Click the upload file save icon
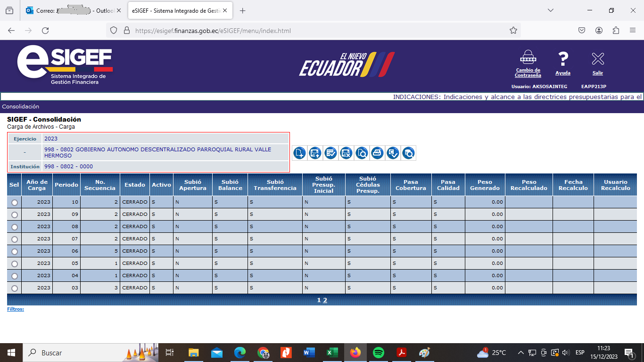The width and height of the screenshot is (644, 362). tap(315, 153)
